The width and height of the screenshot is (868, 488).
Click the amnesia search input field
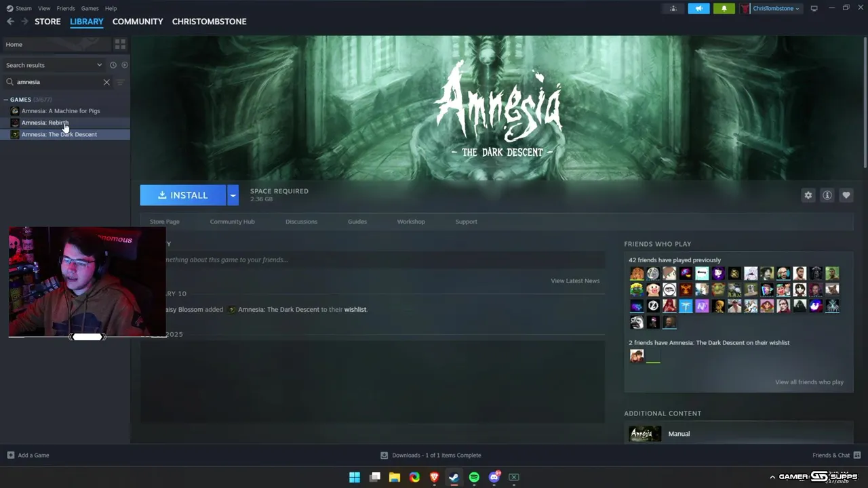click(59, 82)
